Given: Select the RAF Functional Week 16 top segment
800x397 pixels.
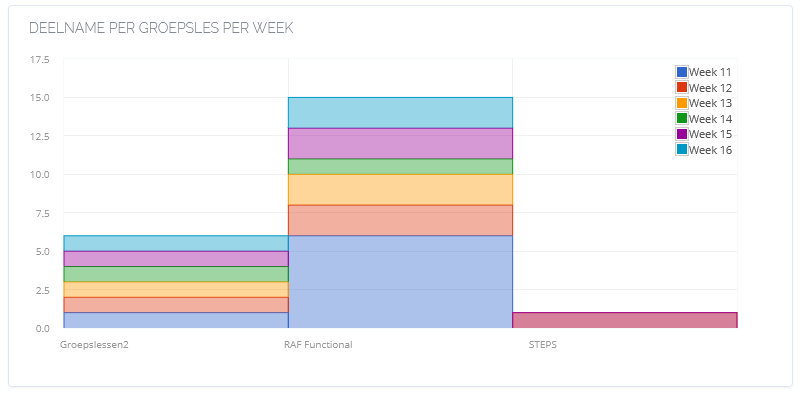Looking at the screenshot, I should [401, 113].
